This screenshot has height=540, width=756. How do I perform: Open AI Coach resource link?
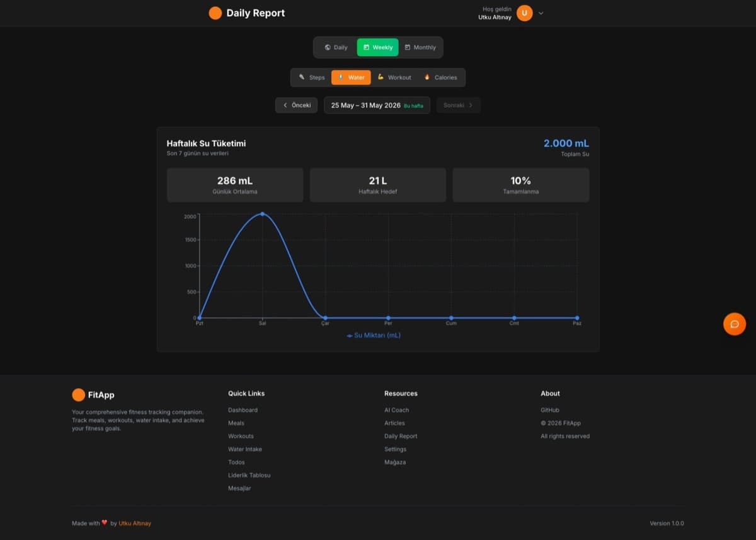[397, 410]
